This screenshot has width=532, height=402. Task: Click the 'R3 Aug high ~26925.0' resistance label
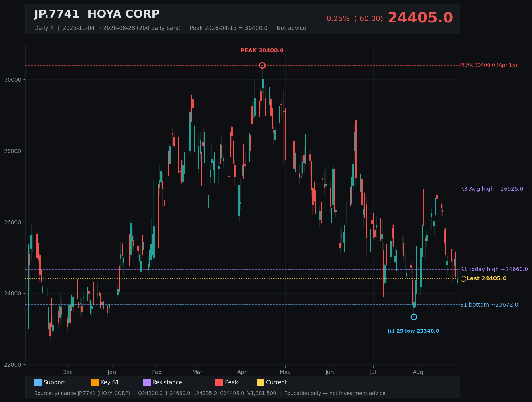(x=492, y=189)
